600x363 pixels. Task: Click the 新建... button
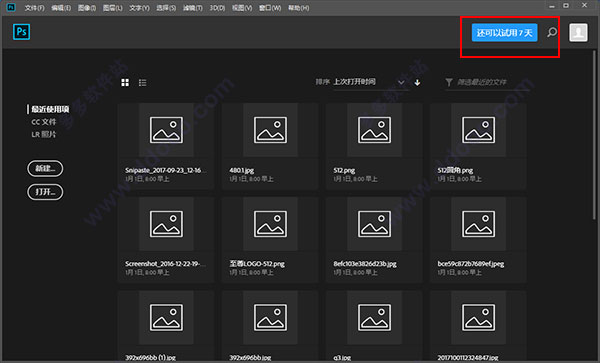[x=45, y=168]
